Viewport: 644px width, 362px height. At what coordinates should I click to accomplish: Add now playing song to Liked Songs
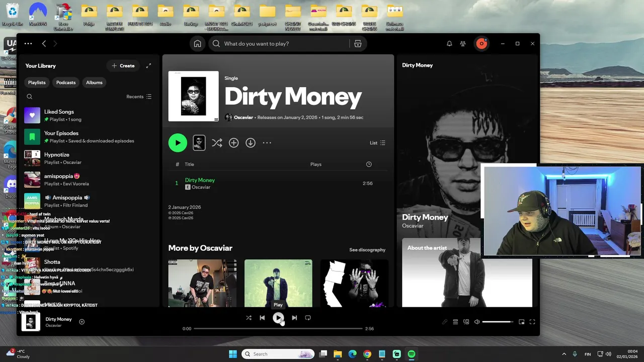click(82, 322)
